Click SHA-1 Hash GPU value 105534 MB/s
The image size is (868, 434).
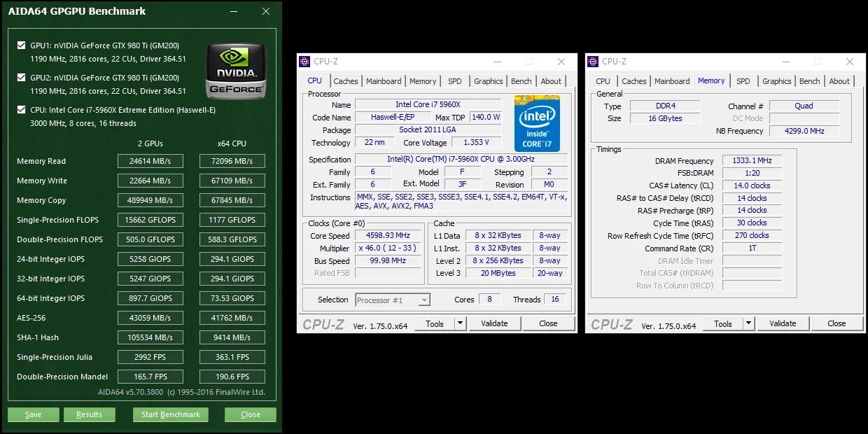point(150,337)
